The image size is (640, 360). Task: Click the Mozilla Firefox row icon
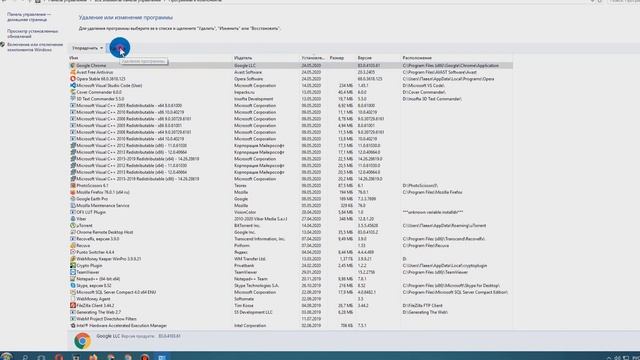pyautogui.click(x=73, y=192)
